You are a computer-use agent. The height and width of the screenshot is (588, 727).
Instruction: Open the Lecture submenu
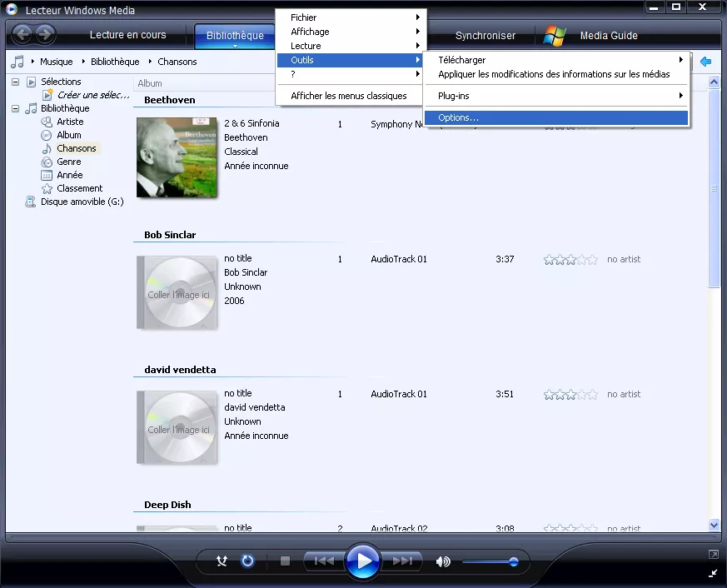point(349,46)
